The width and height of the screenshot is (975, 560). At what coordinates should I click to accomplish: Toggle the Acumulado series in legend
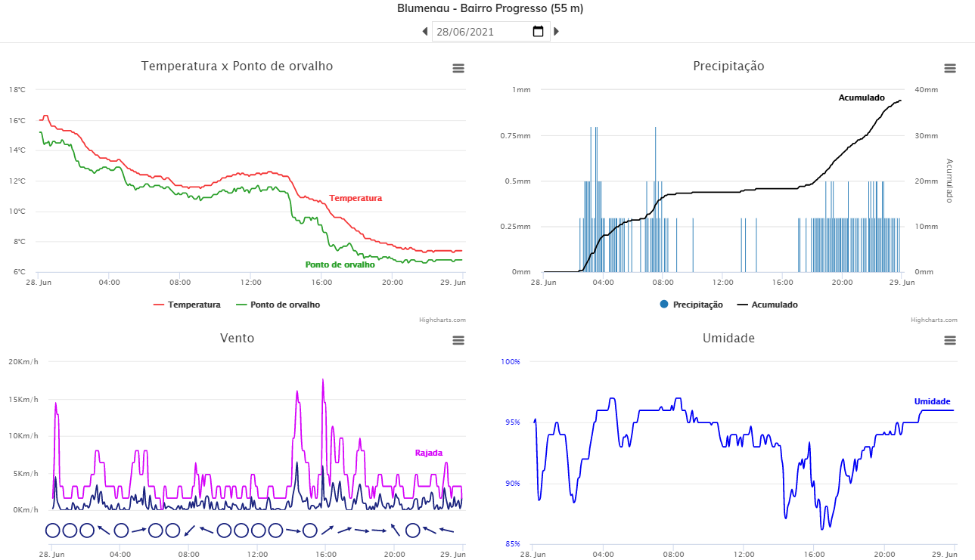pos(767,305)
